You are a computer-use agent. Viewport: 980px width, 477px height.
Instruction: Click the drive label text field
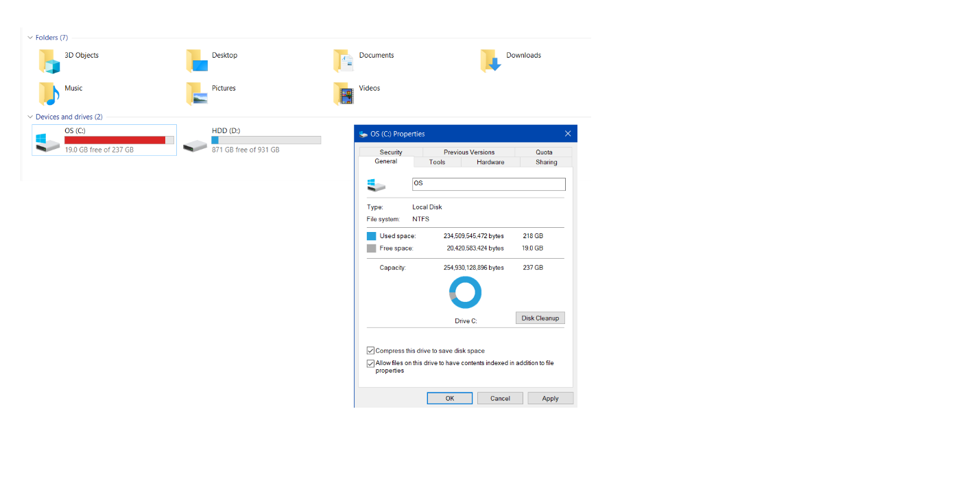click(488, 184)
